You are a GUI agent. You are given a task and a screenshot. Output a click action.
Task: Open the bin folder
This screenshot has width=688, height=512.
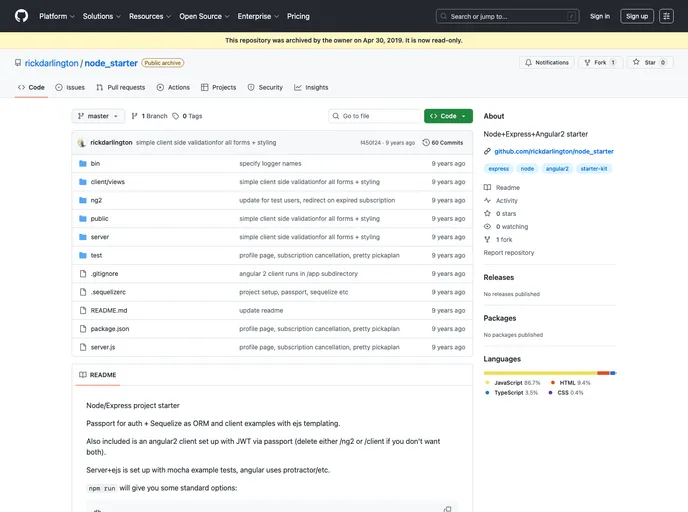[x=95, y=163]
